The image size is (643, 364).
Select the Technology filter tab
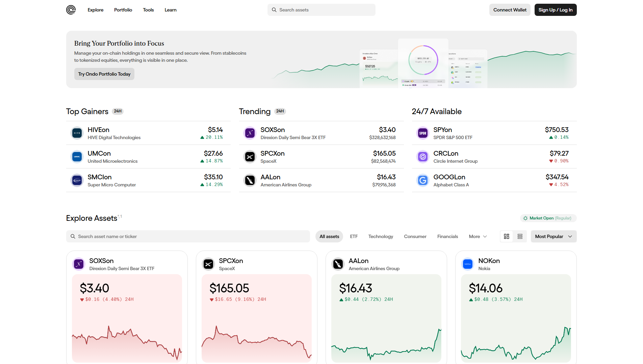(x=381, y=236)
